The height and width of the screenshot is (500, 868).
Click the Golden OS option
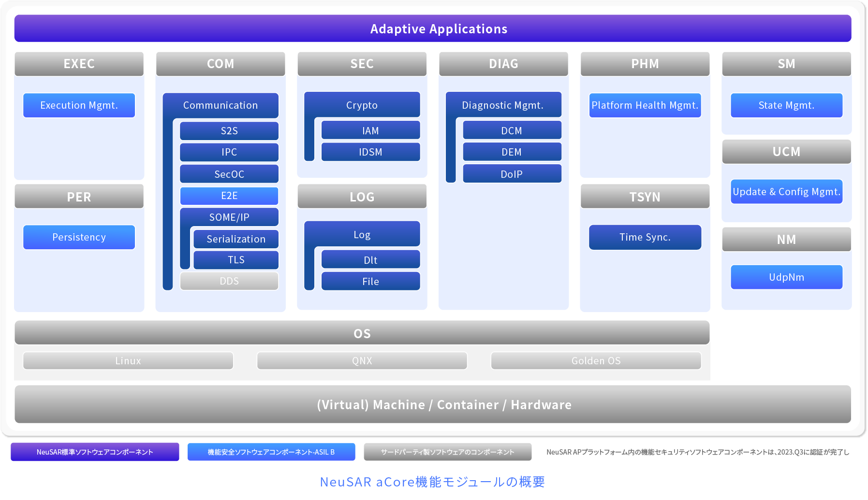click(x=596, y=361)
